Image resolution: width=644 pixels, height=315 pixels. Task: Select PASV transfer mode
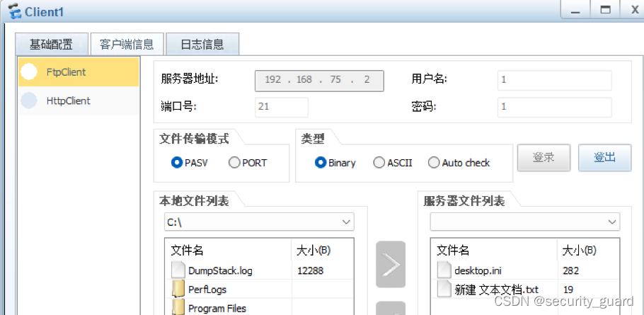190,163
